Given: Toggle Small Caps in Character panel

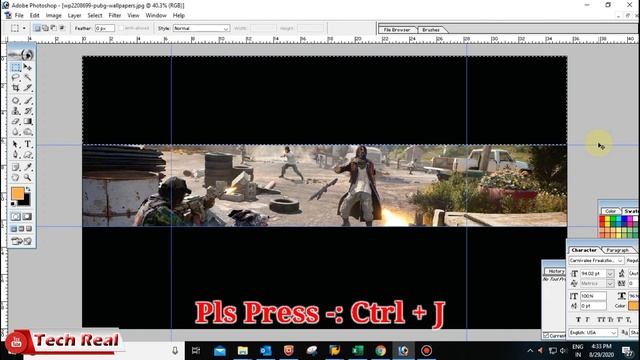Looking at the screenshot, I should [x=610, y=320].
